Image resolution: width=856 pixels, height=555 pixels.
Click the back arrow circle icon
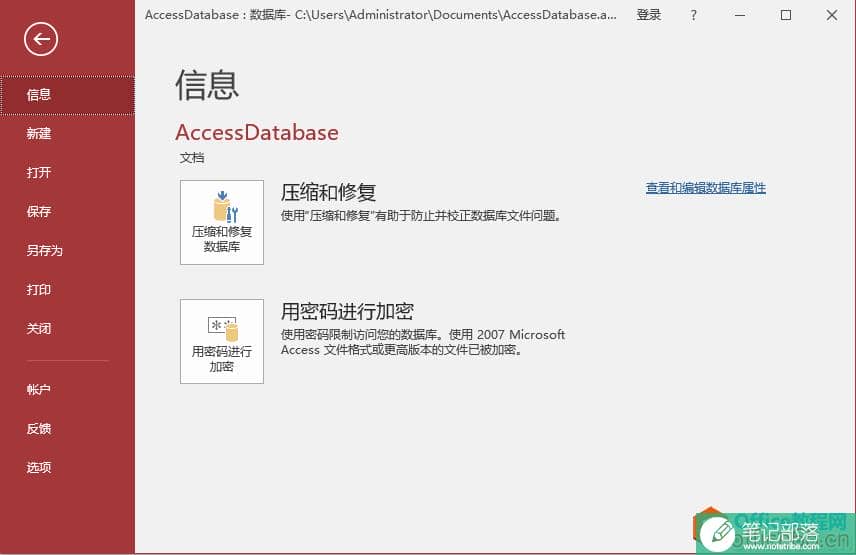(41, 39)
